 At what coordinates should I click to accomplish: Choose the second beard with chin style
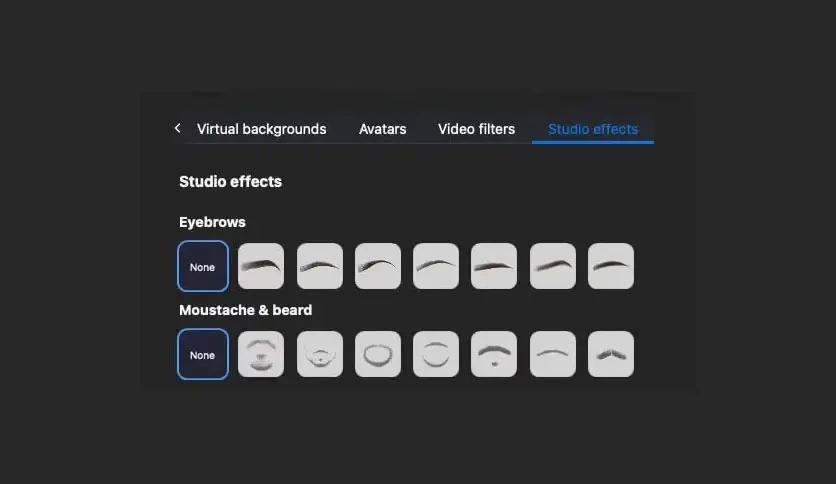click(319, 354)
